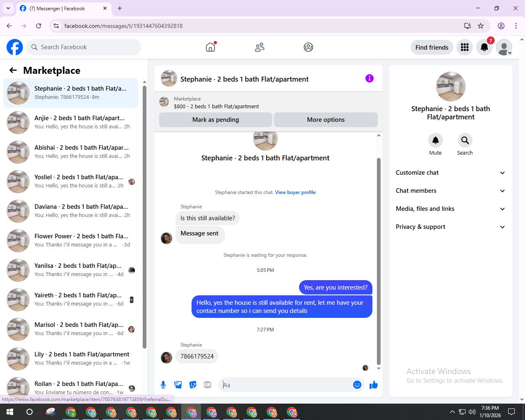Open the taskbar clock showing 7:36 PM
The height and width of the screenshot is (420, 525).
tap(490, 412)
